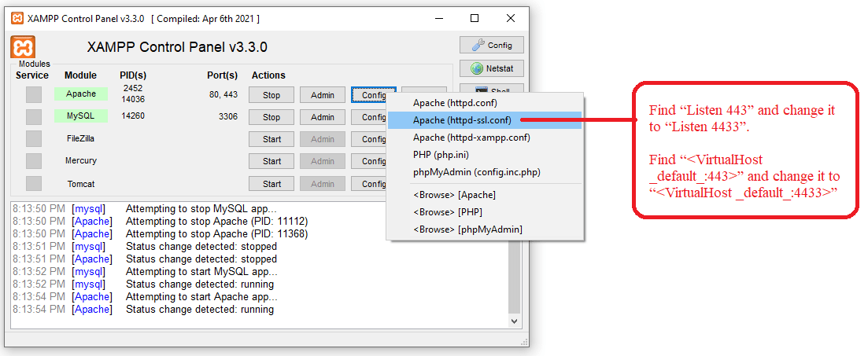This screenshot has height=356, width=868.
Task: Click the Tomcat module label
Action: pos(81,183)
